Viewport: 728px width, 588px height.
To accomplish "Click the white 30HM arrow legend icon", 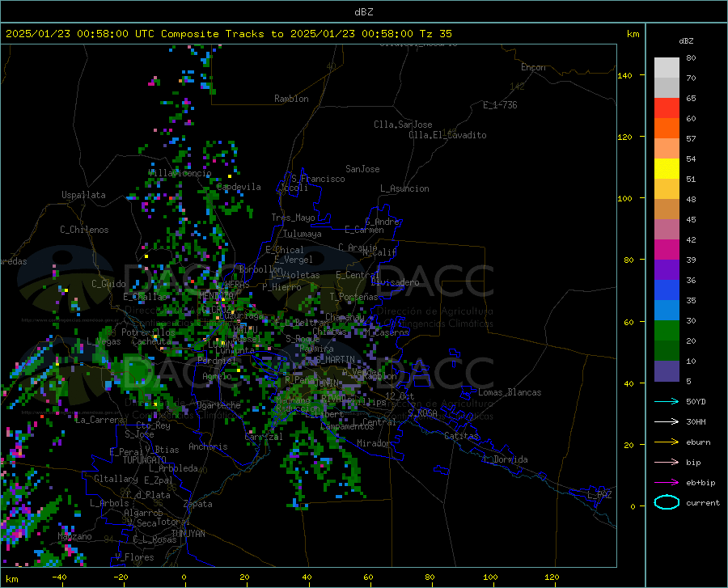I will click(x=667, y=422).
